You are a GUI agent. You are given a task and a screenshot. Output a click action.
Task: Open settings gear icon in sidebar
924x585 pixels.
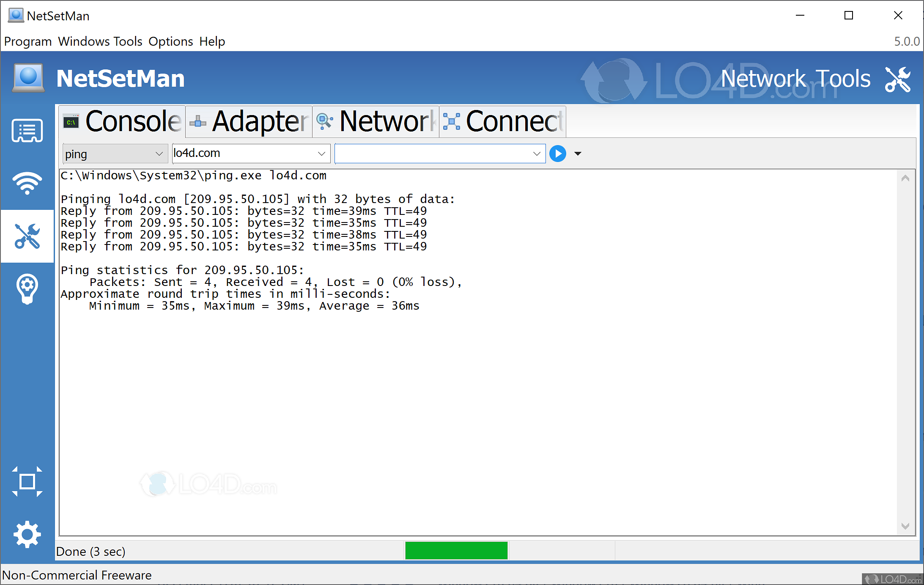tap(27, 534)
